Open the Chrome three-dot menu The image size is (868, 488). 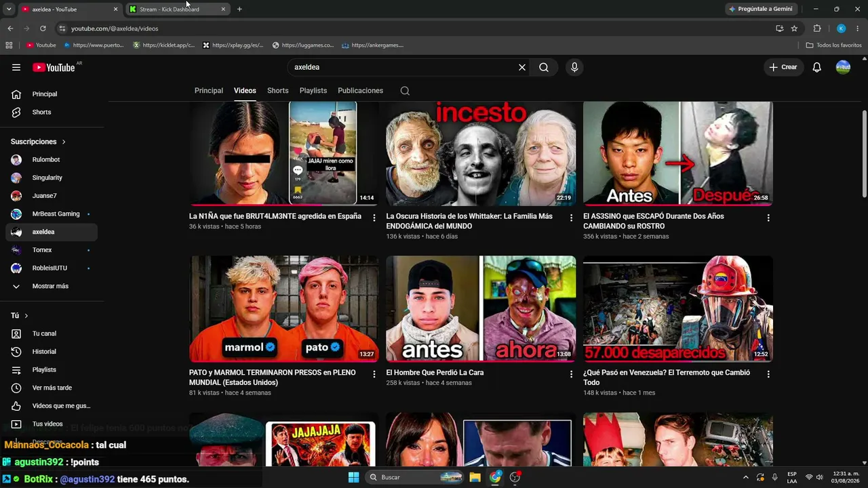858,28
